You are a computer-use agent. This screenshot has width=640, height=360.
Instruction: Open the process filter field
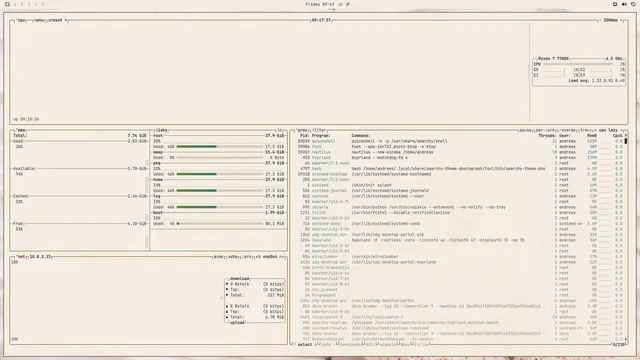click(x=319, y=130)
